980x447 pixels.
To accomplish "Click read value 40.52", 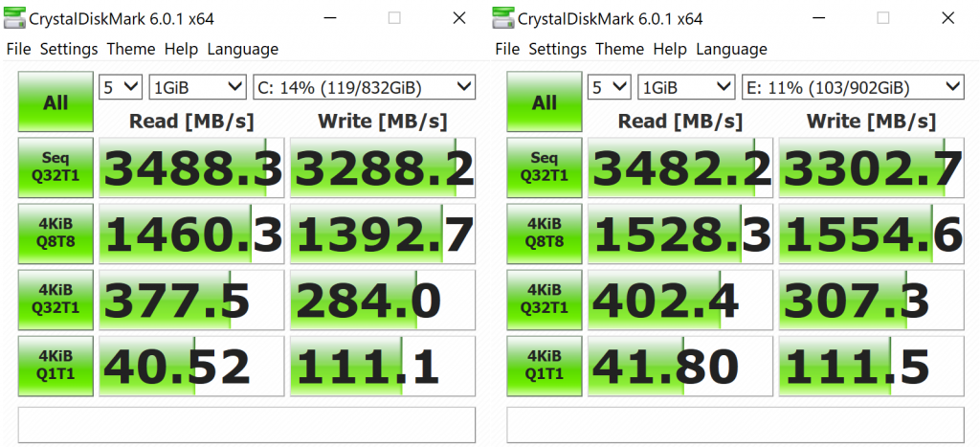I will click(x=191, y=366).
